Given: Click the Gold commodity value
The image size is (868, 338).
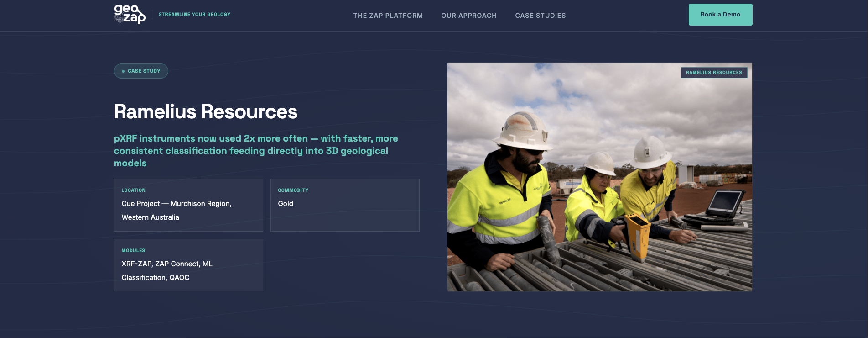Looking at the screenshot, I should coord(286,204).
